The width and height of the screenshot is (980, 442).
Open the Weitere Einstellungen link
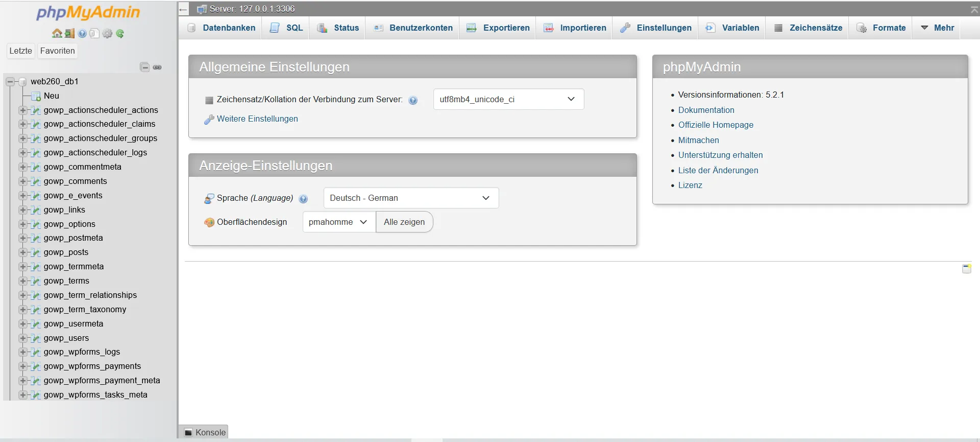point(257,119)
